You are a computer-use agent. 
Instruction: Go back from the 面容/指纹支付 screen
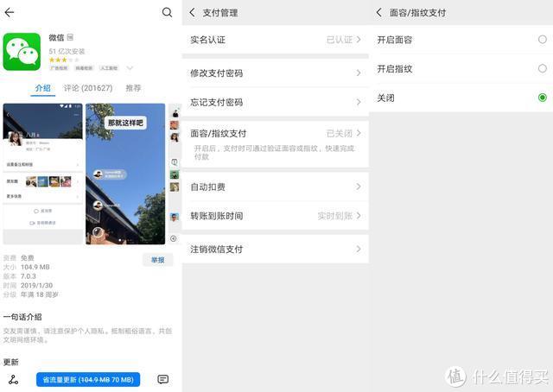coord(379,13)
